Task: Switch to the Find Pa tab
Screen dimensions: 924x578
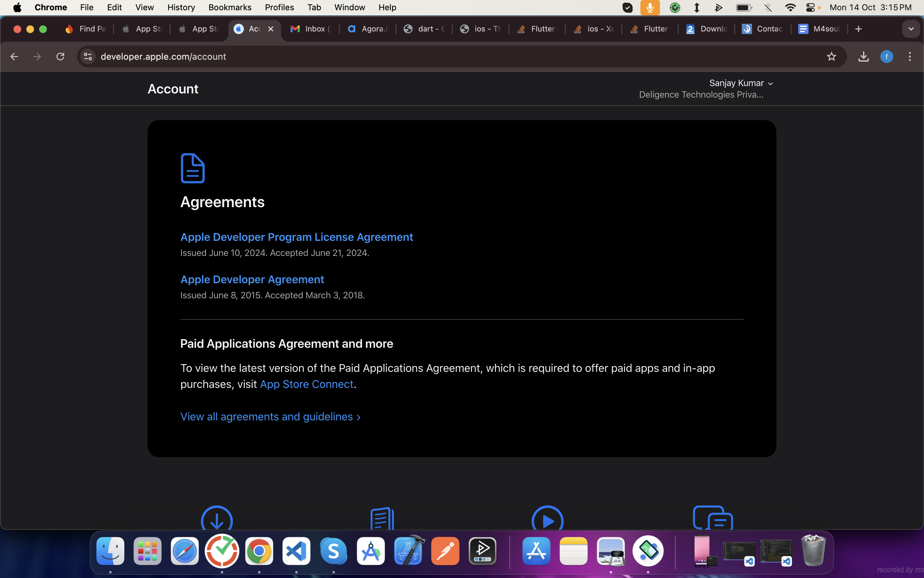Action: coord(86,29)
